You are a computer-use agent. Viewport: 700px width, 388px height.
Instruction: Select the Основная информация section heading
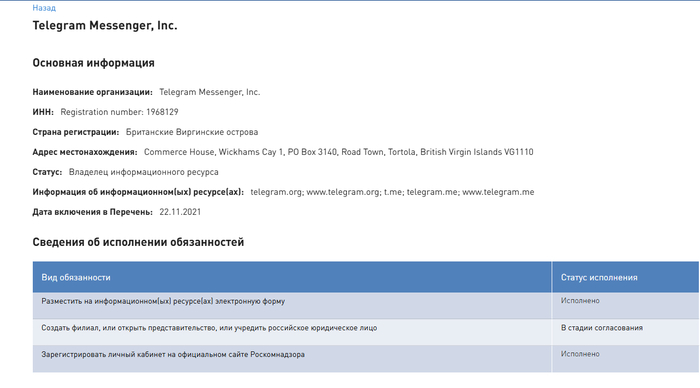(93, 63)
